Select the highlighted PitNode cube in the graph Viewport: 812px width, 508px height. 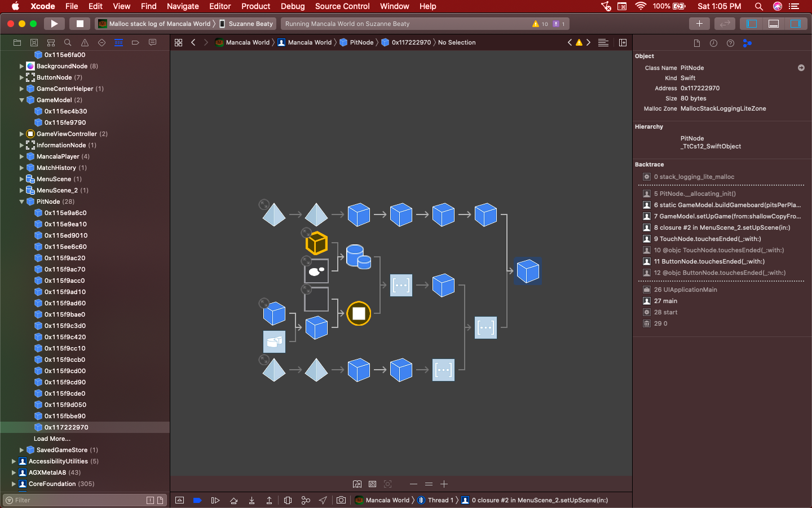(528, 271)
